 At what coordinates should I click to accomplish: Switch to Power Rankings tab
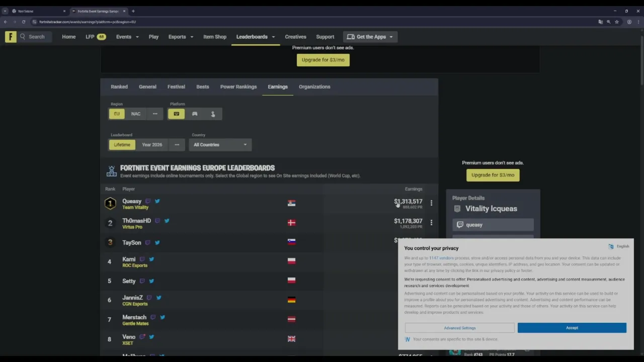pyautogui.click(x=238, y=87)
